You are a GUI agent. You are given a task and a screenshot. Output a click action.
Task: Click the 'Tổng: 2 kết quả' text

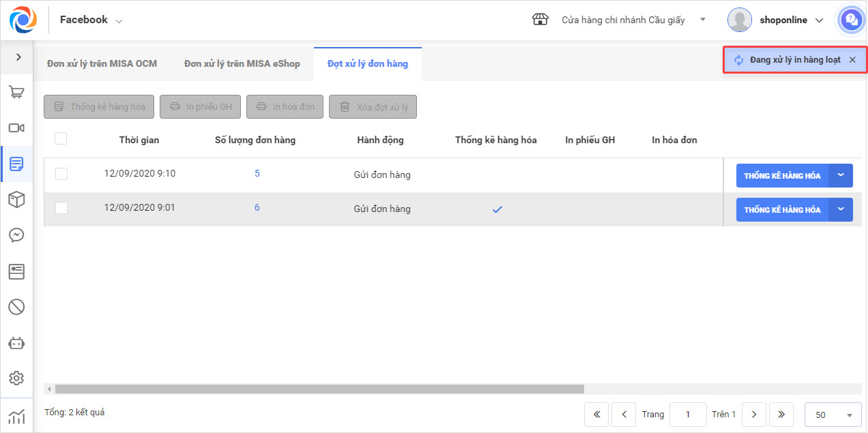click(74, 413)
